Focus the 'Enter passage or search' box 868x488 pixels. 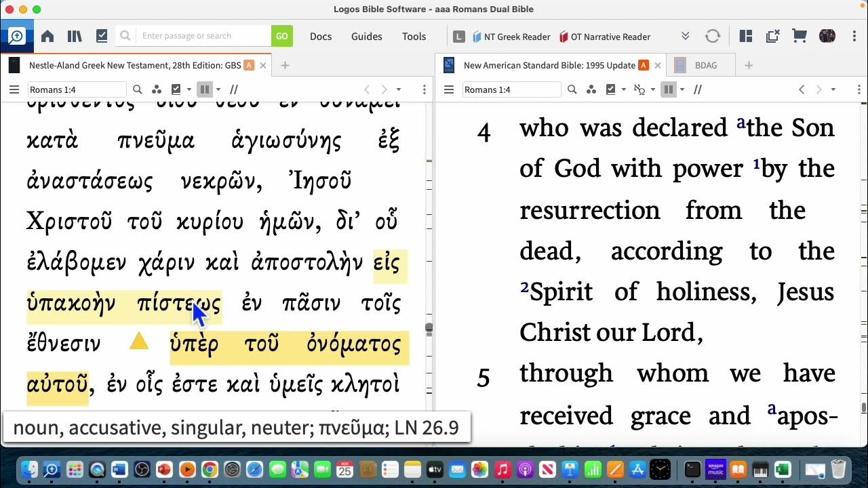[203, 36]
